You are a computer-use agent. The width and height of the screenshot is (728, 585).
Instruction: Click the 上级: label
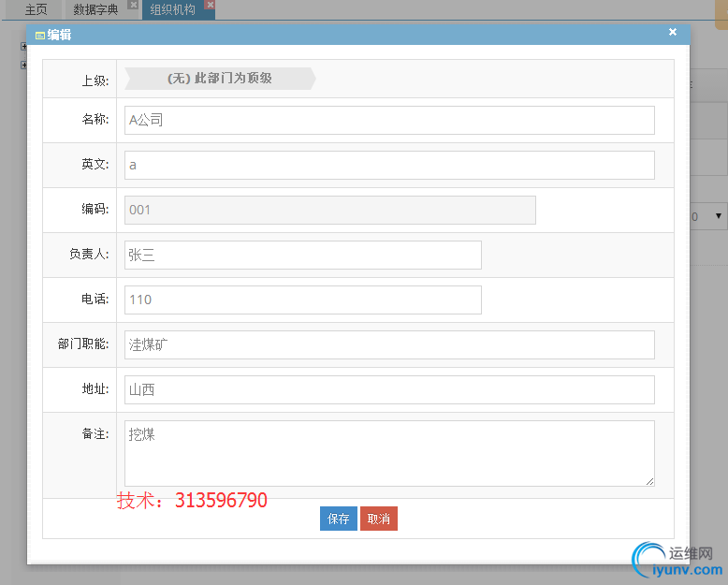point(95,80)
